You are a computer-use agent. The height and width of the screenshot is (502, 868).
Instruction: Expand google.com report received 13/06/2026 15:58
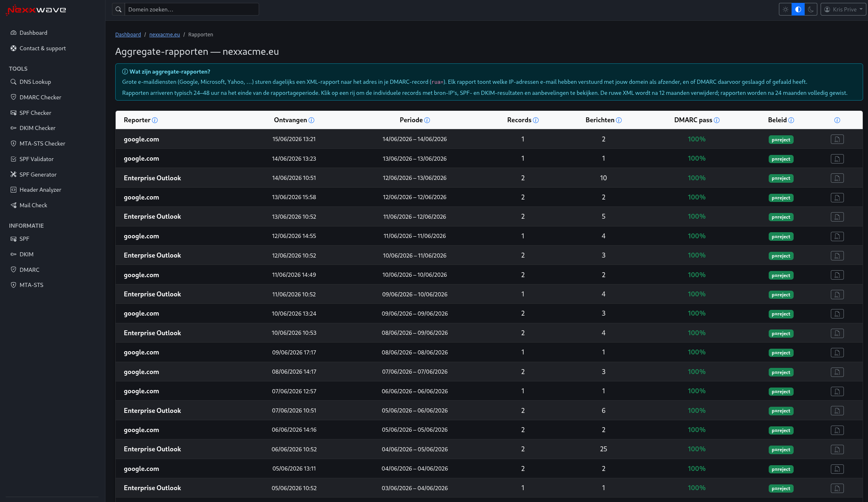[489, 197]
